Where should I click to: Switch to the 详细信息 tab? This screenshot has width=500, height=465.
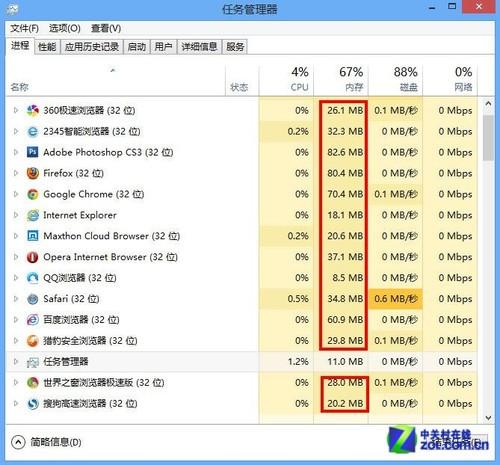point(199,47)
